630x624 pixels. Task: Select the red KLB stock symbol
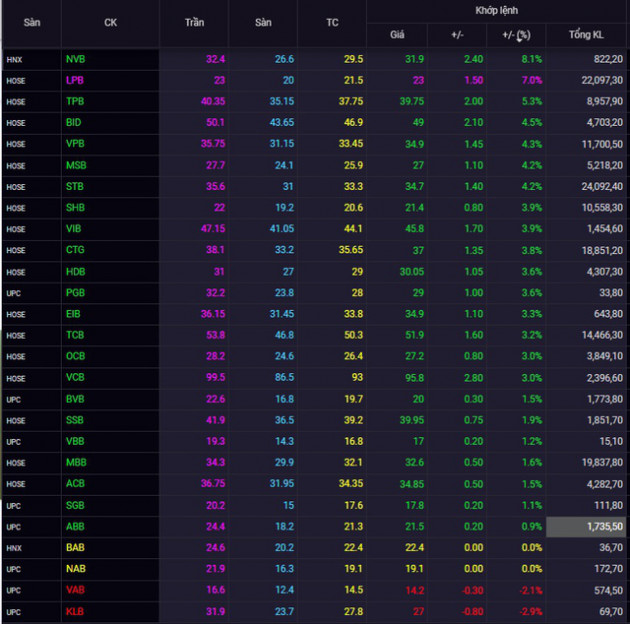click(x=75, y=612)
